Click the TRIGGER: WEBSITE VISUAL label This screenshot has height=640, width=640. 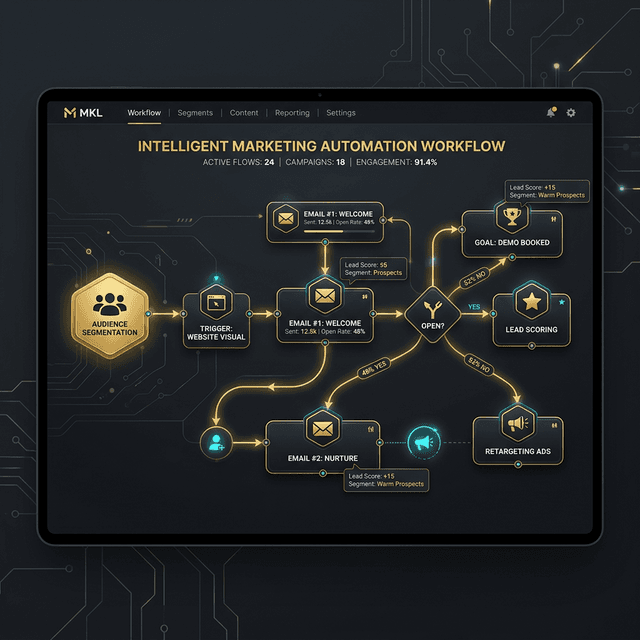(216, 333)
